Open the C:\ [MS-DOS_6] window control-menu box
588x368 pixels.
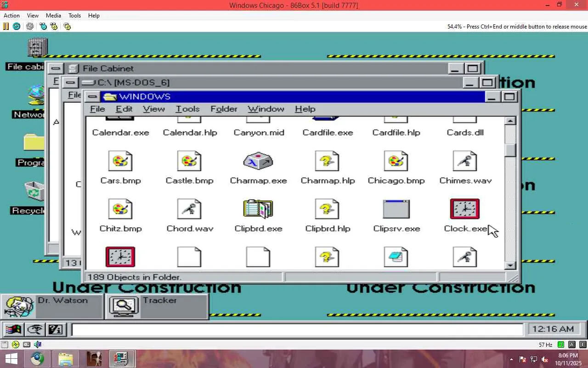70,83
